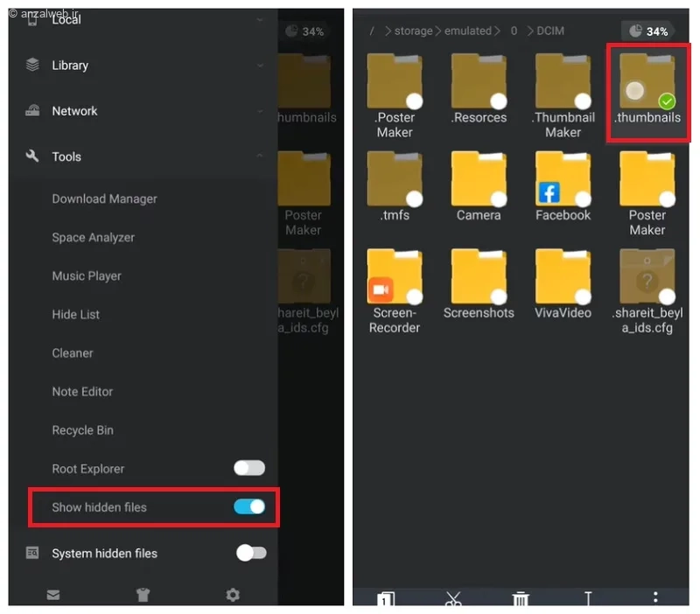The width and height of the screenshot is (700, 614).
Task: Click the storage breadcrumb path link
Action: point(413,31)
